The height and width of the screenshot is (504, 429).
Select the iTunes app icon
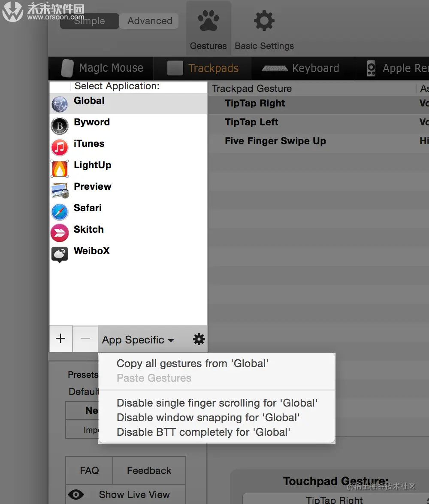60,147
